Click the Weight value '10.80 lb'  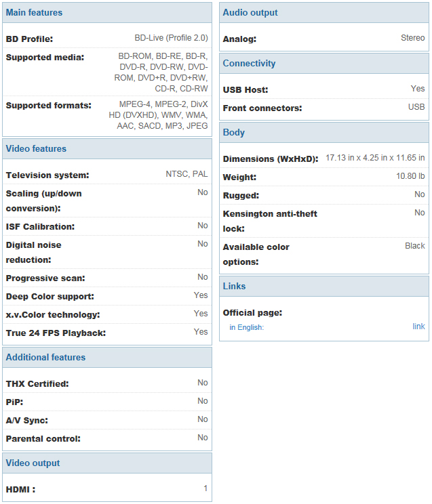[410, 176]
